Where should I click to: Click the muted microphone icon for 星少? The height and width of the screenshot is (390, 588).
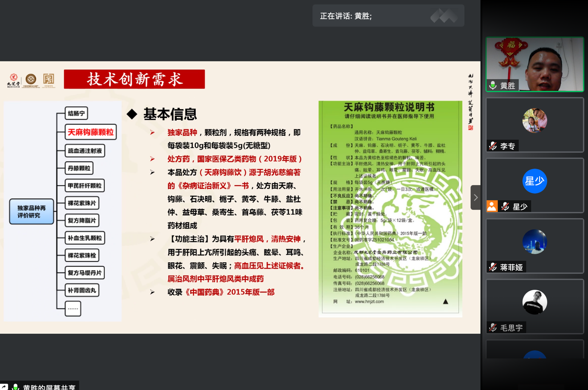tap(505, 207)
